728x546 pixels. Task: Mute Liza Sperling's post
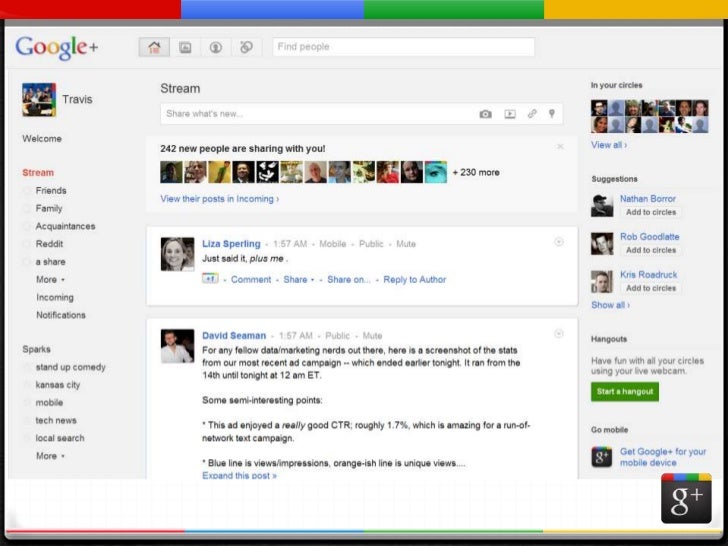point(406,244)
